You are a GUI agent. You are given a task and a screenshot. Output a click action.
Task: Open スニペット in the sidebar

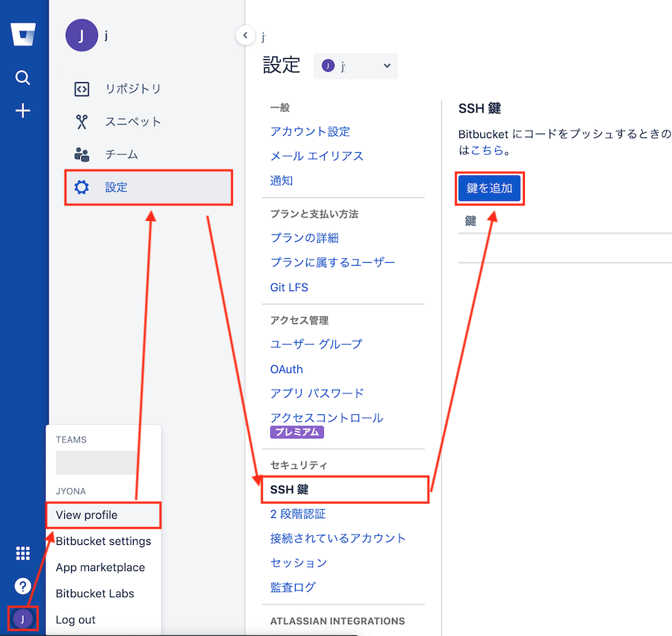coord(134,122)
